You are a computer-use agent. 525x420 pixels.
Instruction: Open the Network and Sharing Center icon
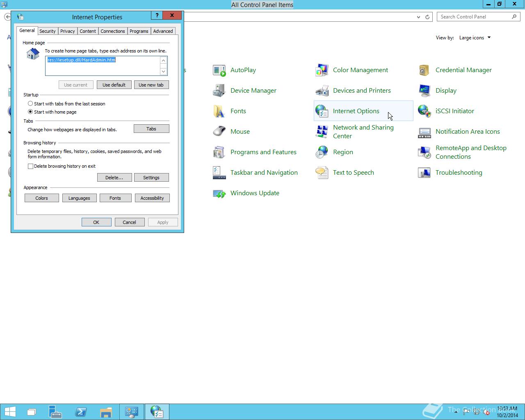(322, 132)
